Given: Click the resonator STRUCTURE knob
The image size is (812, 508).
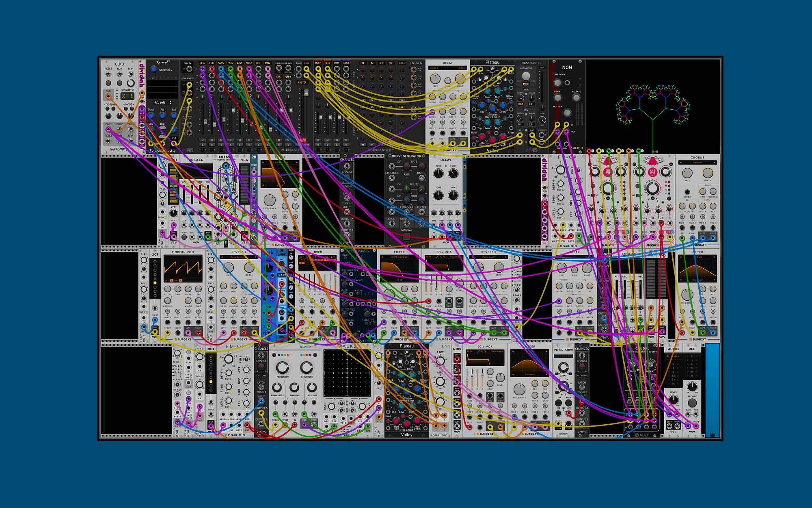Looking at the screenshot, I should 307,367.
